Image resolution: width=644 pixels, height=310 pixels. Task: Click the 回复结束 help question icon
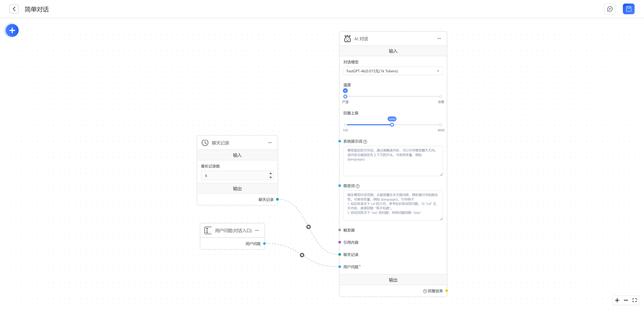425,291
